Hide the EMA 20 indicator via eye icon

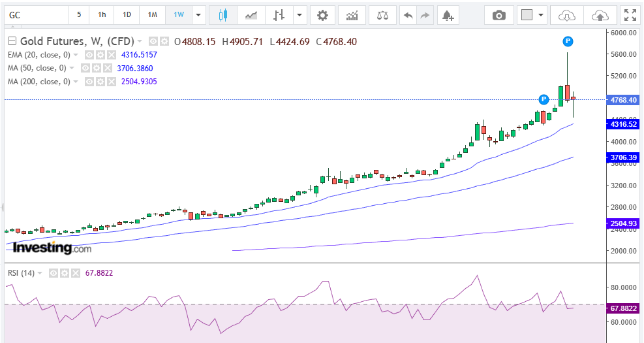click(90, 55)
